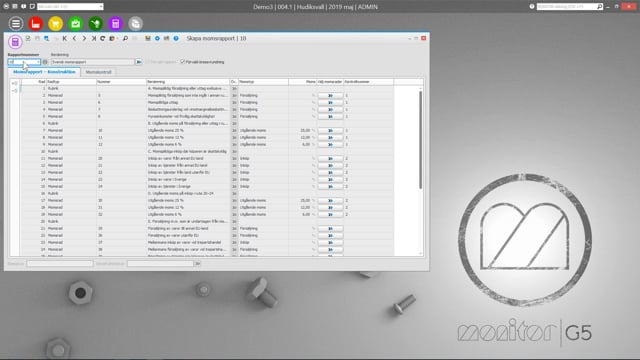Image resolution: width=640 pixels, height=360 pixels.
Task: Click the search field in title bar
Action: [x=567, y=7]
